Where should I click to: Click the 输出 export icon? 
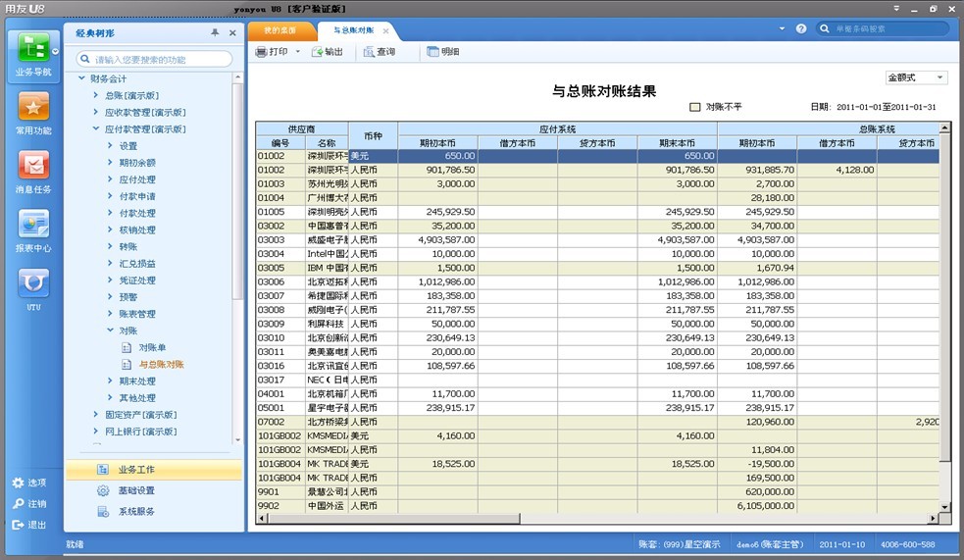317,52
